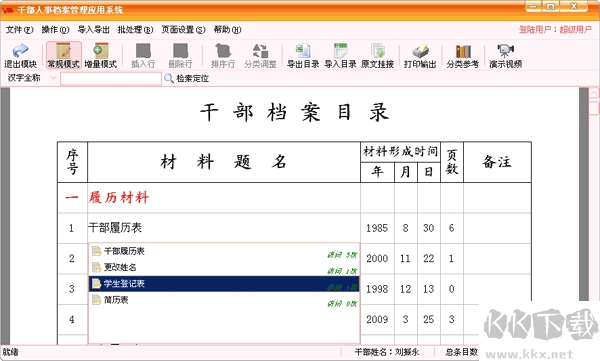Image resolution: width=600 pixels, height=361 pixels.
Task: Open the 页面设置(S) menu
Action: tap(183, 29)
